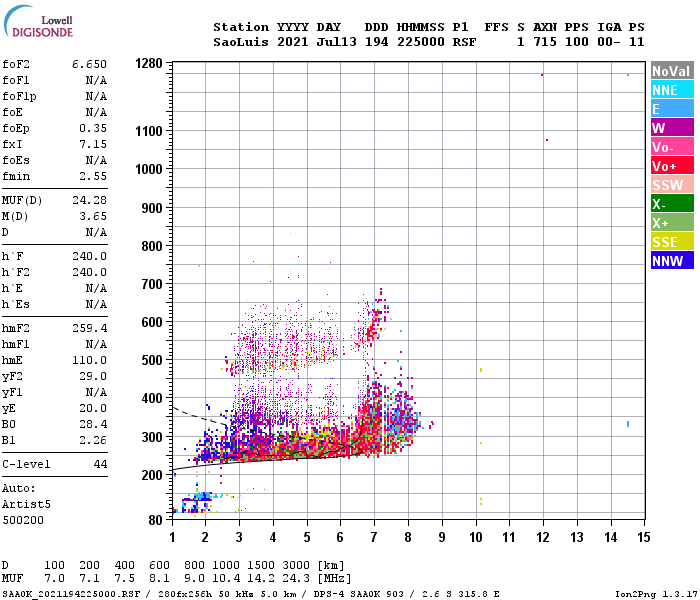700x600 pixels.
Task: Click the X-axis label 1
Action: pos(172,537)
